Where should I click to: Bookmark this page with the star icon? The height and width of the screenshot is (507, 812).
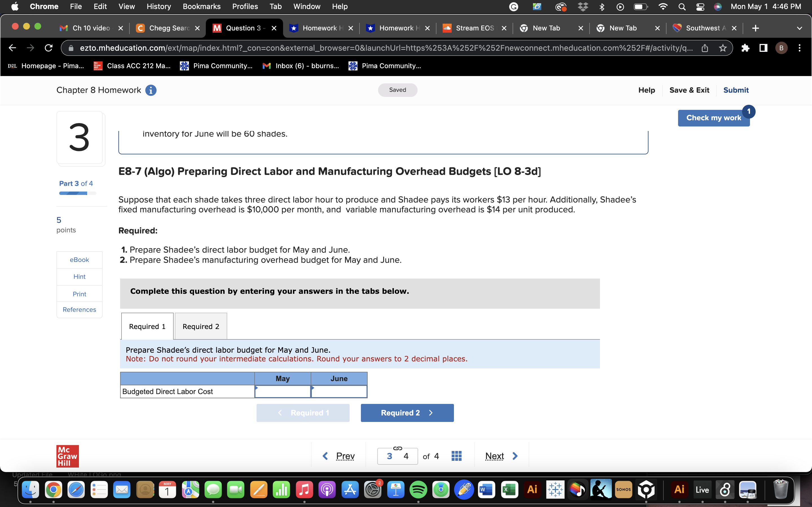(723, 48)
